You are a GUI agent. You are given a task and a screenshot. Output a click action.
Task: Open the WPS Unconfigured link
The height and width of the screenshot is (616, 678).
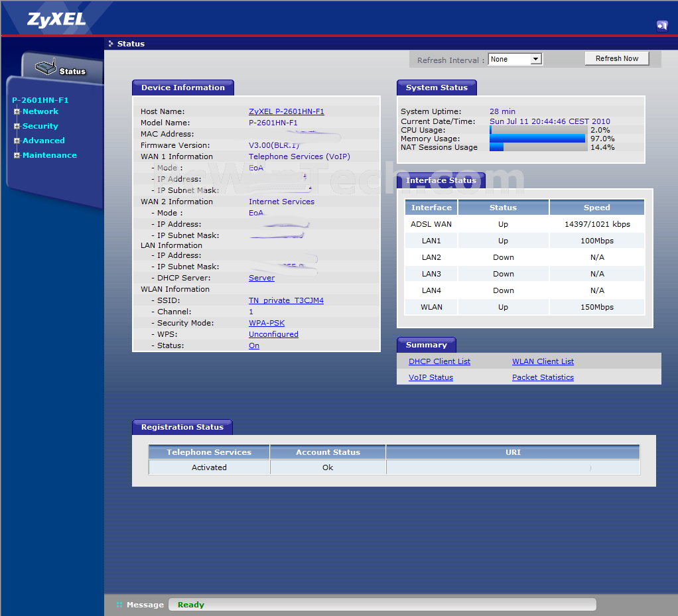click(x=274, y=334)
